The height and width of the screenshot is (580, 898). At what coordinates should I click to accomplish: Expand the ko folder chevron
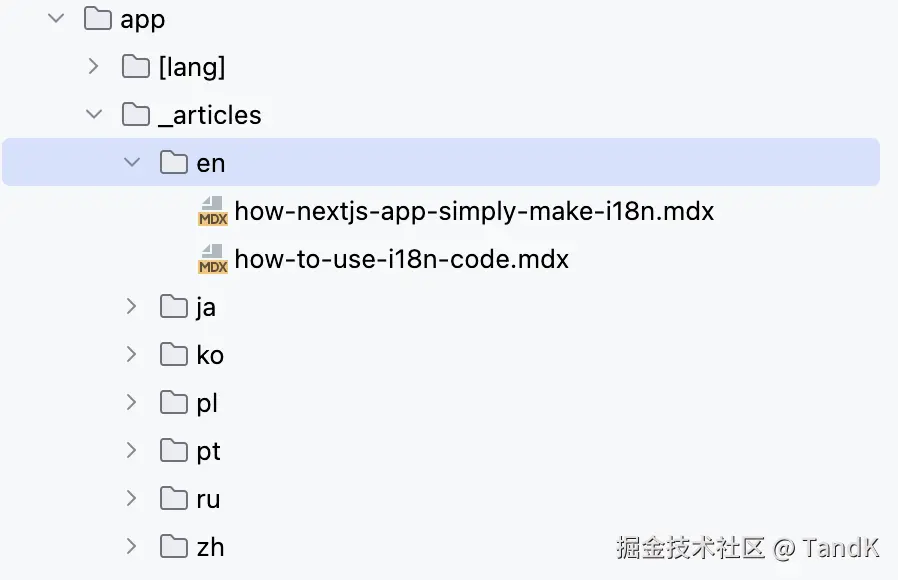click(x=131, y=354)
